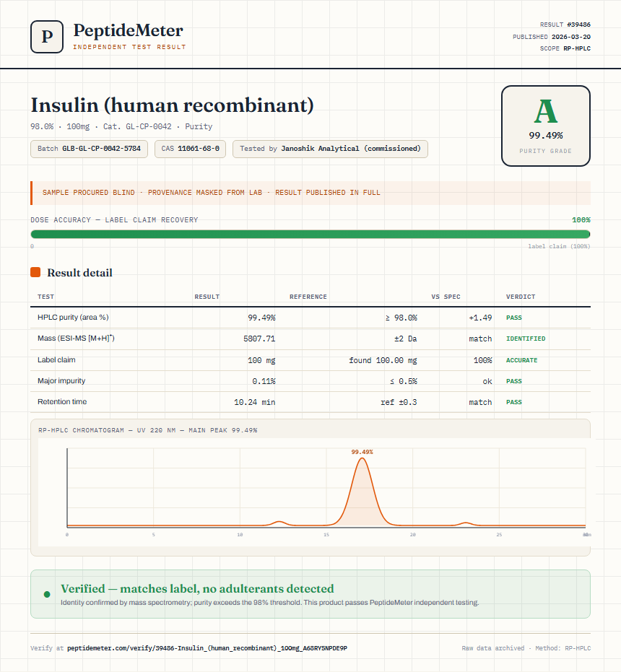Click the RP-HPLC chromatogram header caption

click(x=148, y=430)
